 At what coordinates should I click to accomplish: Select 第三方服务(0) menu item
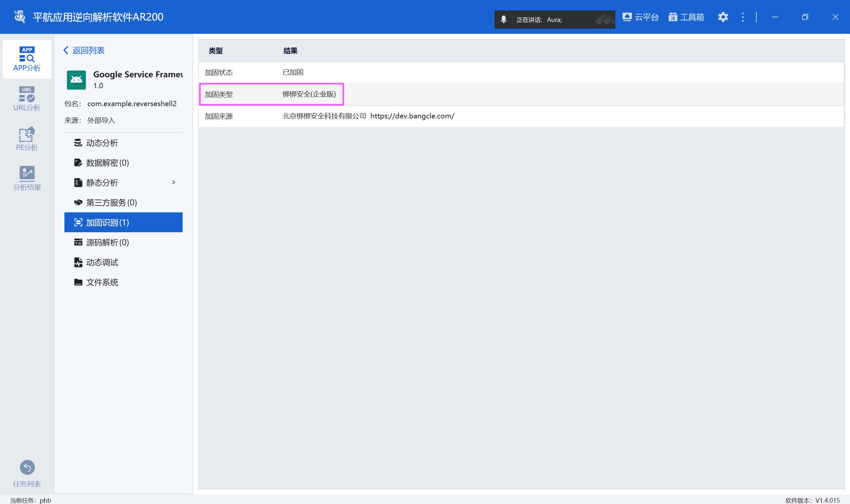click(124, 202)
